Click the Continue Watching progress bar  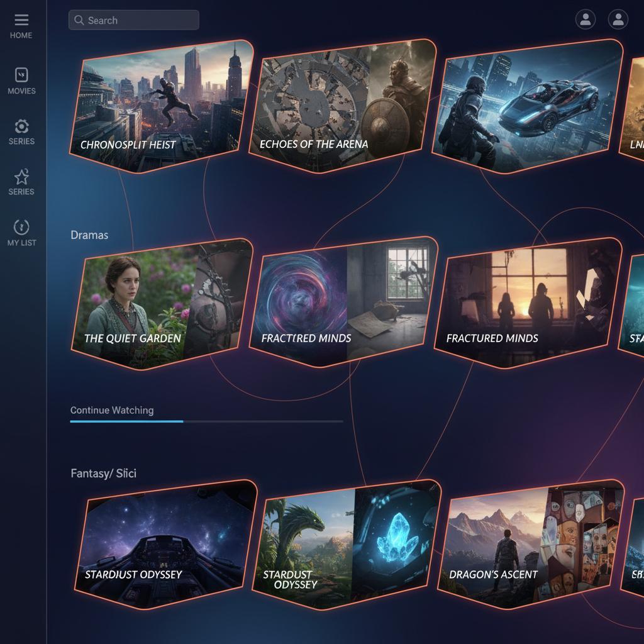coord(206,421)
